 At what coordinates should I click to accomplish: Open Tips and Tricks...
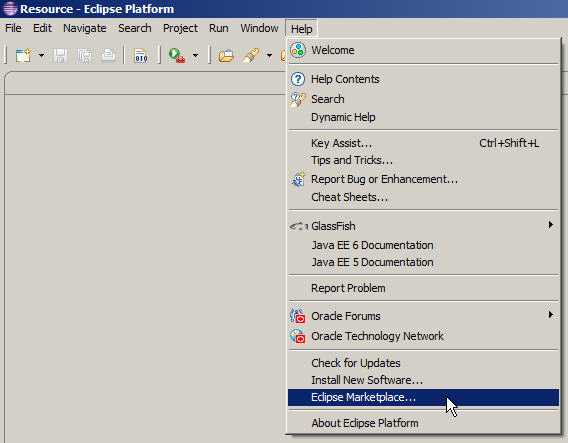click(x=423, y=160)
